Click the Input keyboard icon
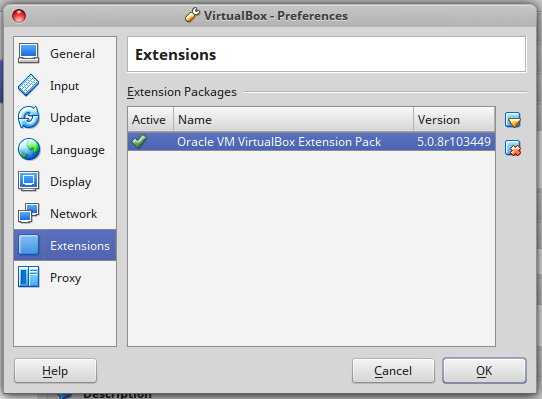This screenshot has height=399, width=542. click(x=29, y=85)
